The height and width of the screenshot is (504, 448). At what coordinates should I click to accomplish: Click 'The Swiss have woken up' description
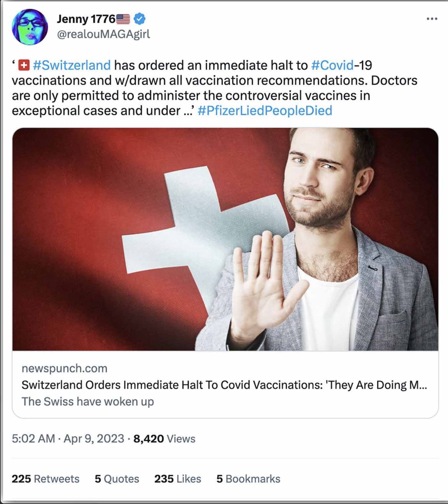click(88, 402)
